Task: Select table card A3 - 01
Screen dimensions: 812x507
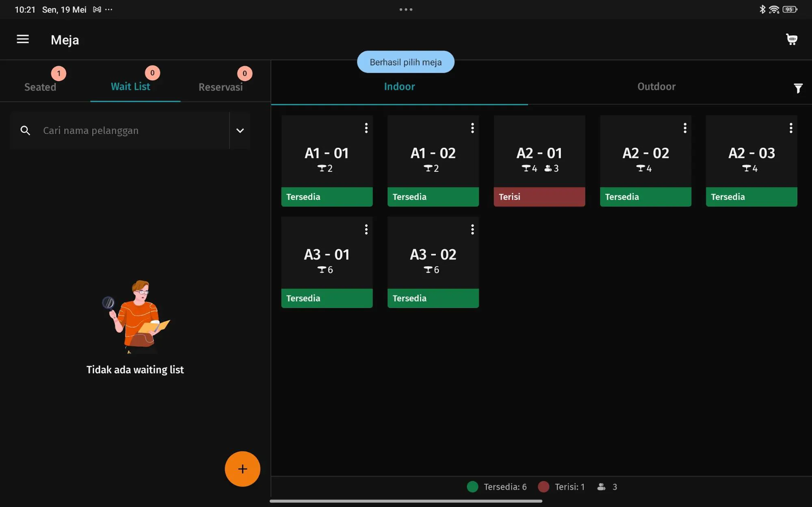Action: coord(327,262)
